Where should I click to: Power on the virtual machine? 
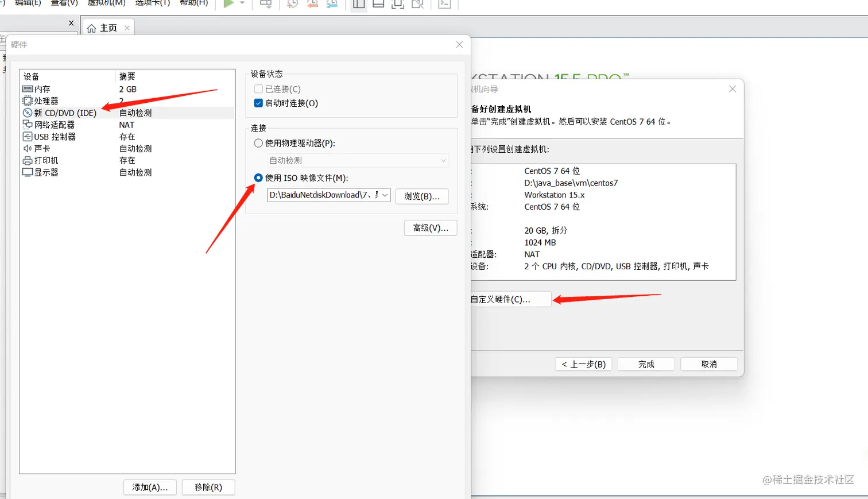coord(228,3)
